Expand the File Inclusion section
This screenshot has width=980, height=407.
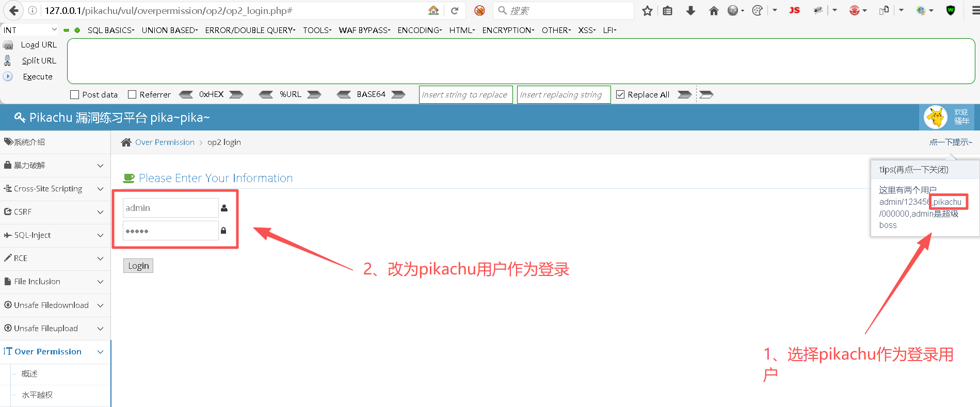[x=55, y=282]
